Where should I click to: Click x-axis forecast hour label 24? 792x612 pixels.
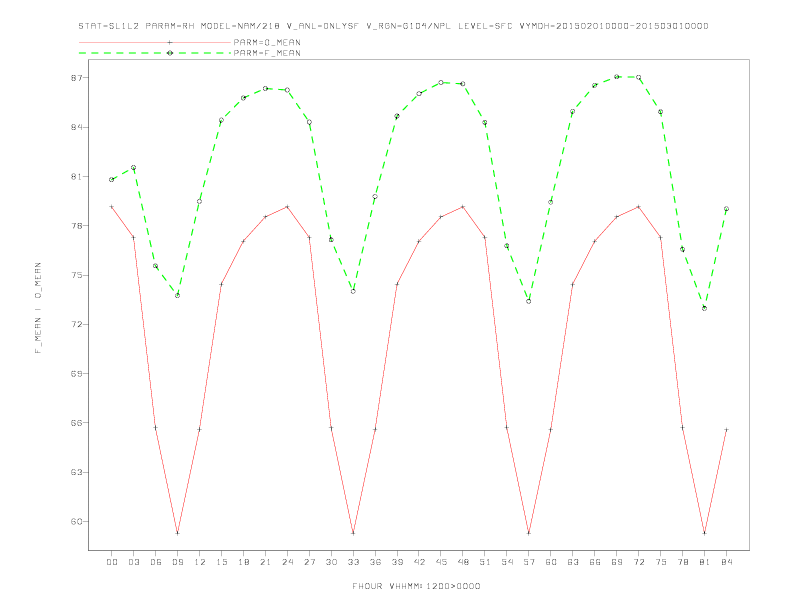(287, 562)
